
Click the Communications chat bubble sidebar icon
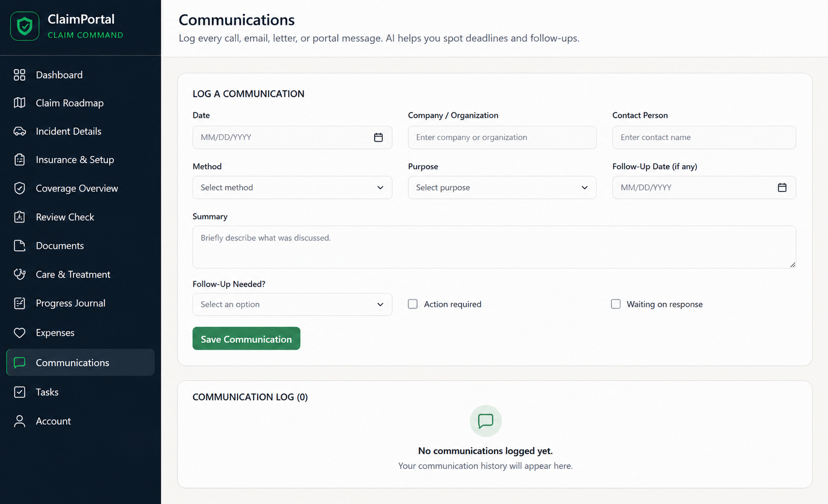(x=20, y=362)
